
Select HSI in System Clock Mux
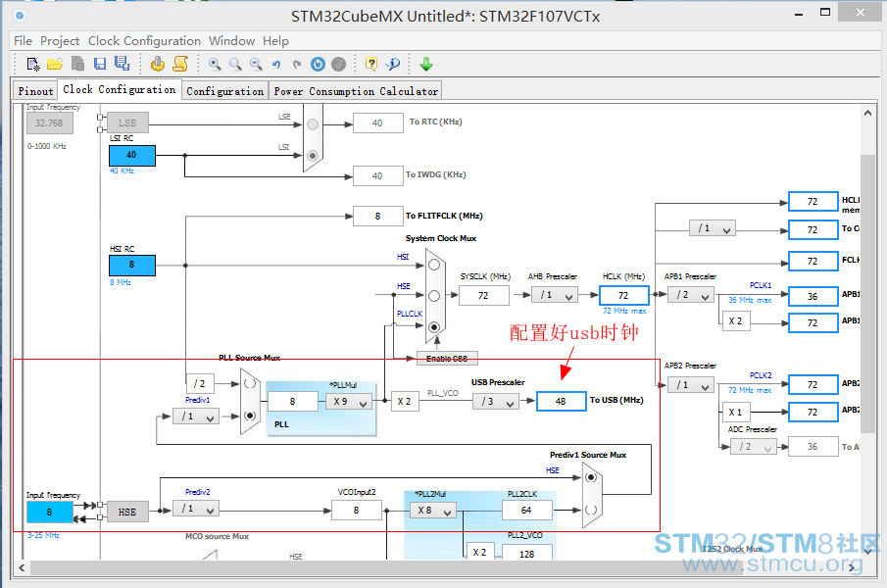(x=434, y=265)
